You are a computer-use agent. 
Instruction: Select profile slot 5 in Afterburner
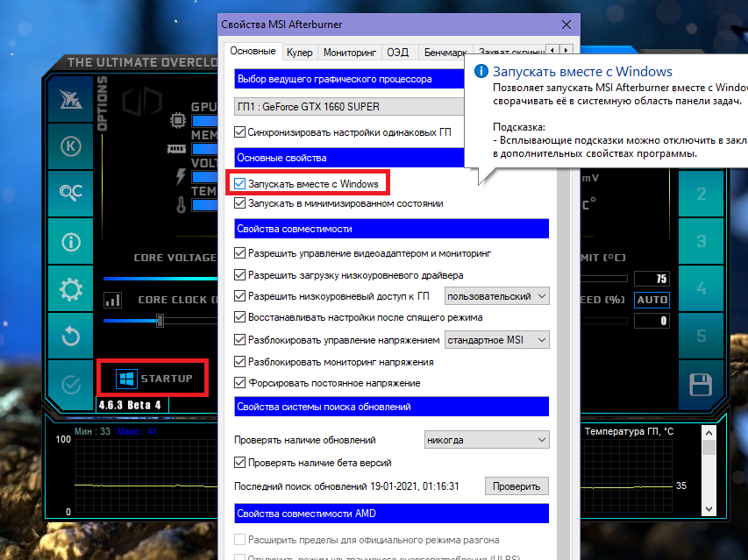701,336
